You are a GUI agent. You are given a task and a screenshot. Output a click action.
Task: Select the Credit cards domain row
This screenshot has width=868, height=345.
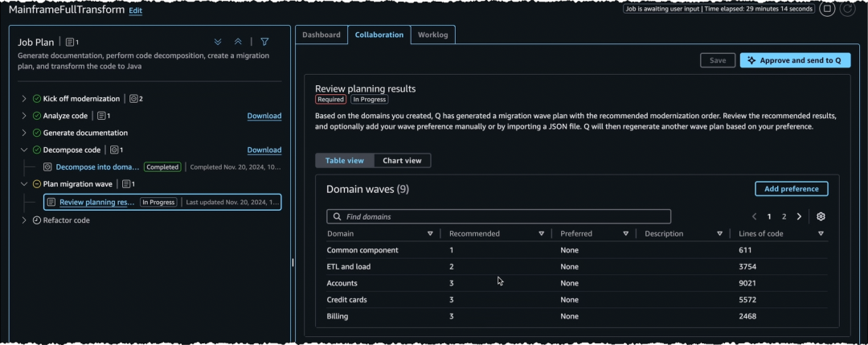pyautogui.click(x=577, y=300)
